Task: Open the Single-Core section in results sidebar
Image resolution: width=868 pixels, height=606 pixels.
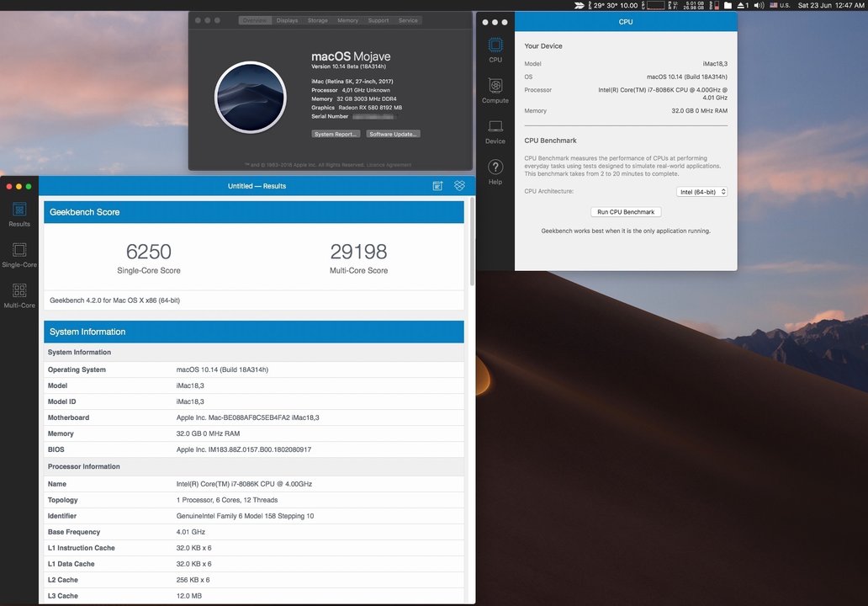Action: click(19, 255)
